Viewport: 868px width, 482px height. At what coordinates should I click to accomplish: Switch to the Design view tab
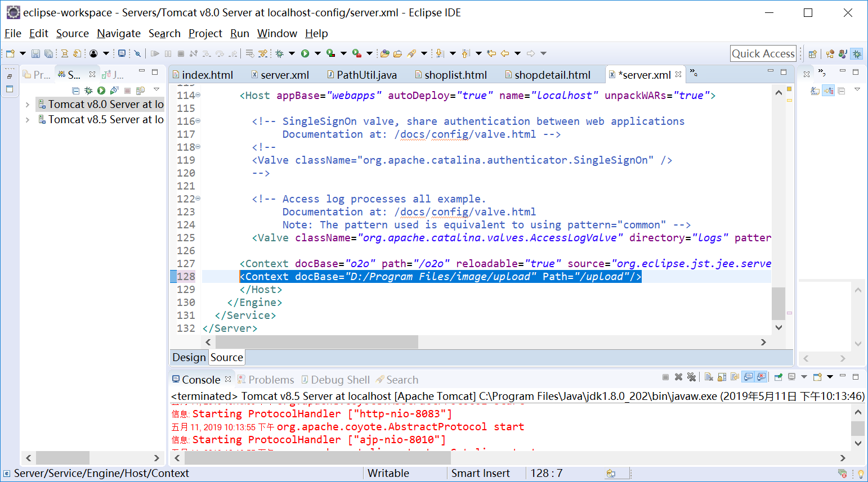pos(189,358)
